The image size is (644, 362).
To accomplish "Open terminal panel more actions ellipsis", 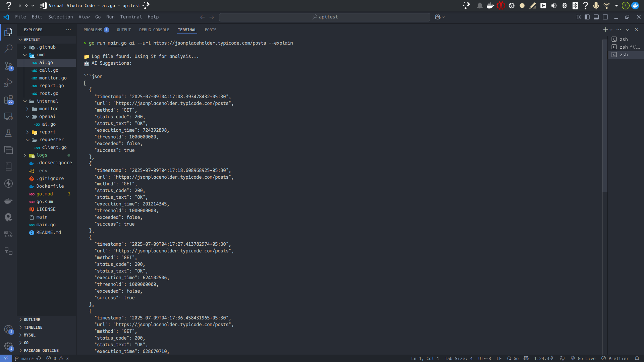I will (619, 30).
